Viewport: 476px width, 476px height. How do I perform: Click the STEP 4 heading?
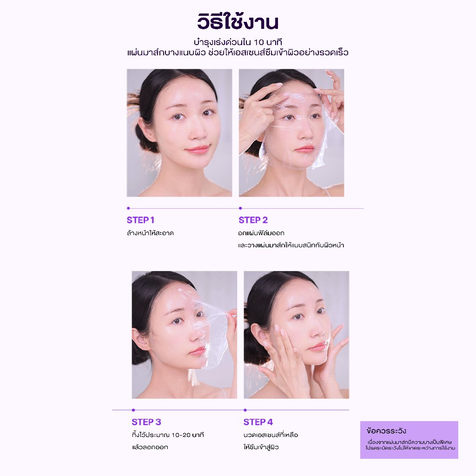[x=258, y=422]
